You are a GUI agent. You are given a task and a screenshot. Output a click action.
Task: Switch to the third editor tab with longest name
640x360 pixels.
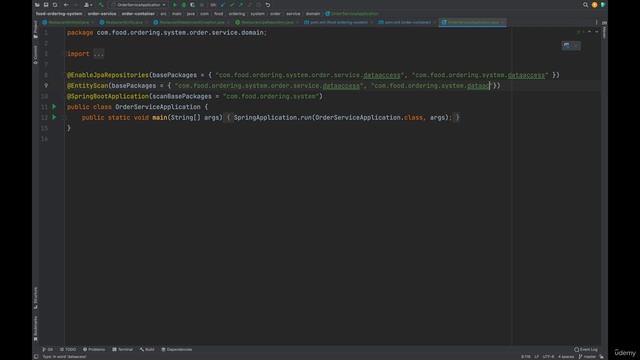[x=191, y=22]
